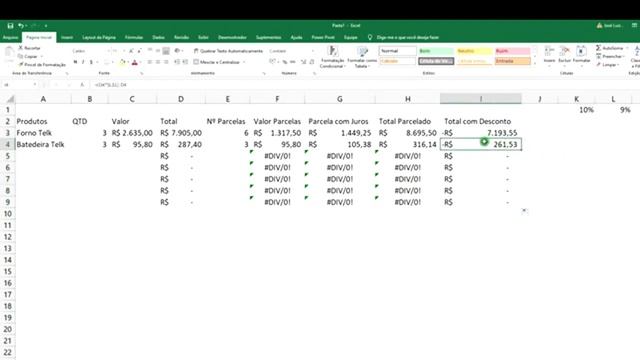Open the Limpar clear dropdown

608,64
